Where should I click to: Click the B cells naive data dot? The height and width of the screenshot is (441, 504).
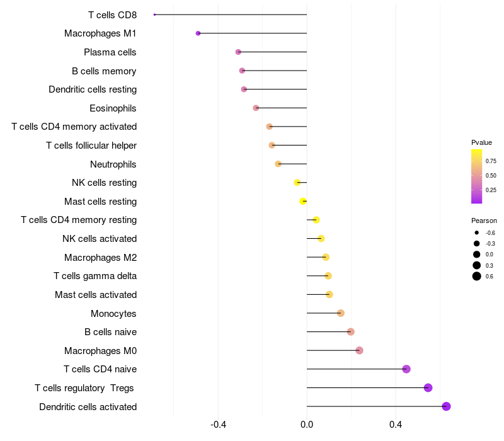click(351, 332)
